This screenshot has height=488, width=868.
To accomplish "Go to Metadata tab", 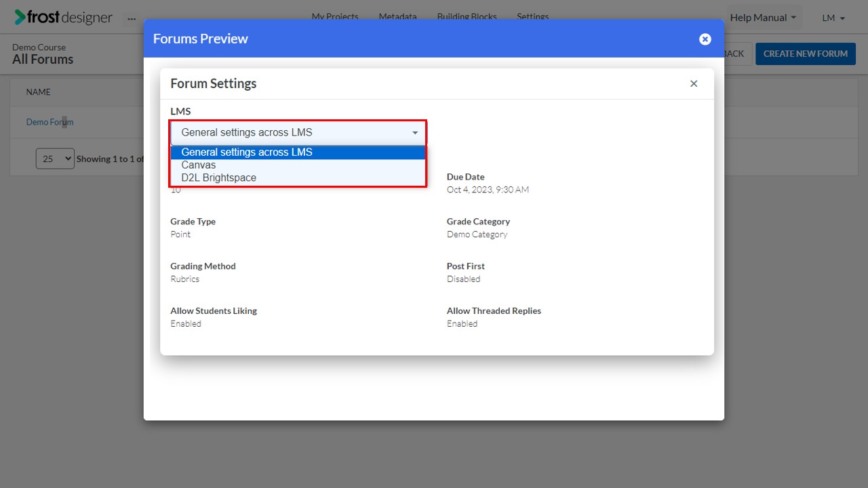I will click(398, 16).
